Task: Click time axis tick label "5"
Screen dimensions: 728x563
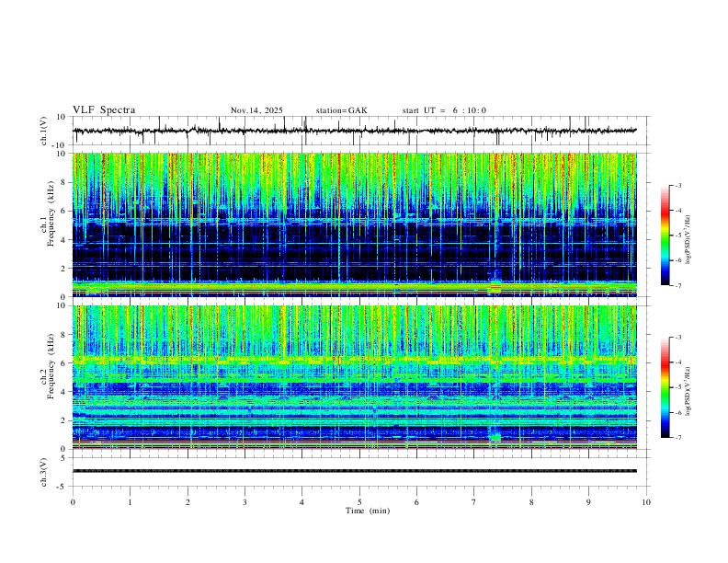Action: (x=359, y=502)
